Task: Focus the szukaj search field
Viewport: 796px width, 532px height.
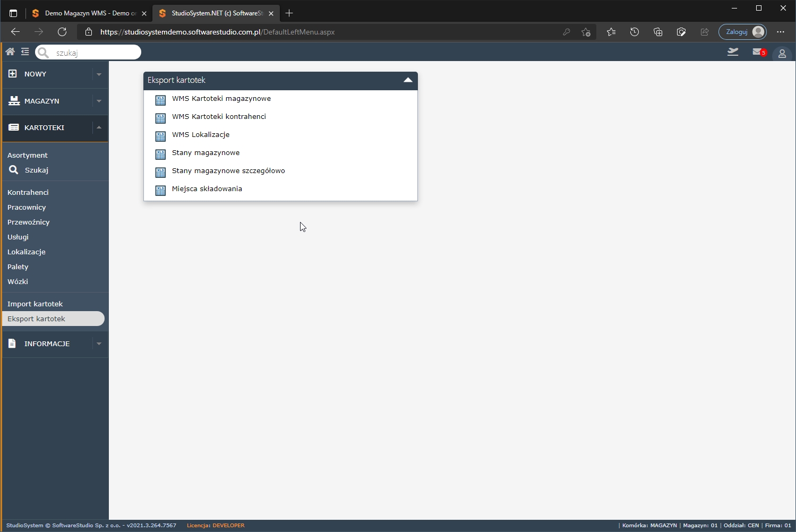Action: click(x=88, y=52)
